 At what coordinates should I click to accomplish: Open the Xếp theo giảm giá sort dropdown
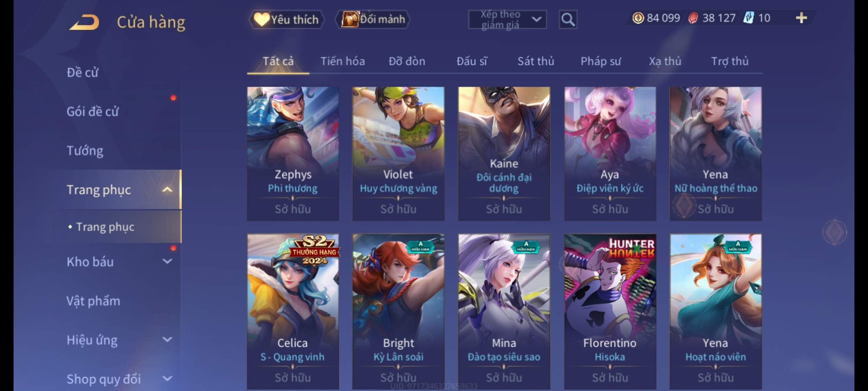tap(507, 20)
